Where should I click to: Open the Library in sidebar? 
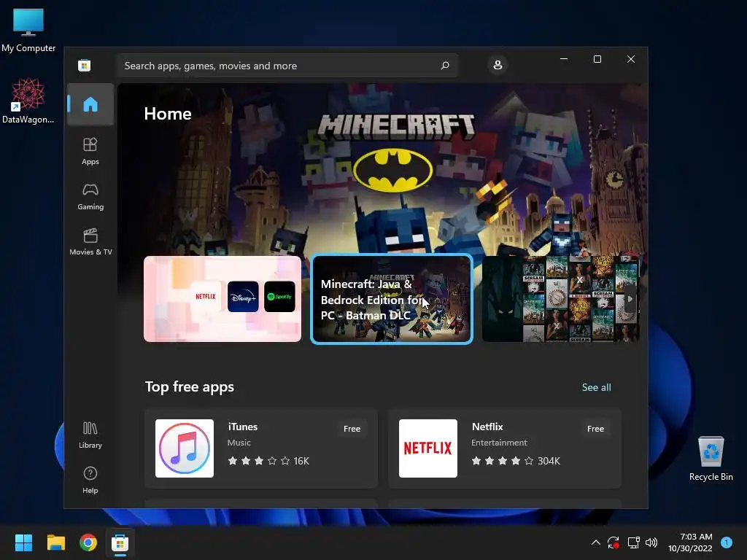click(x=90, y=435)
